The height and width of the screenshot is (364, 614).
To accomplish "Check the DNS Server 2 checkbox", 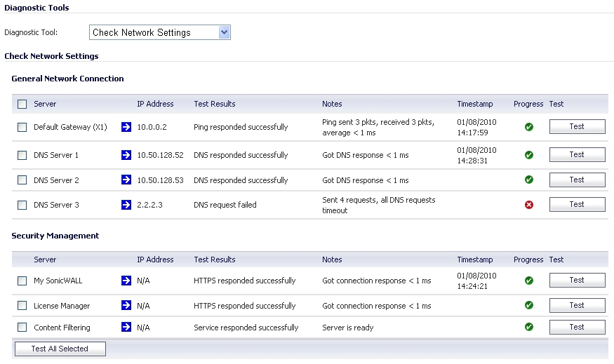I will coord(22,180).
